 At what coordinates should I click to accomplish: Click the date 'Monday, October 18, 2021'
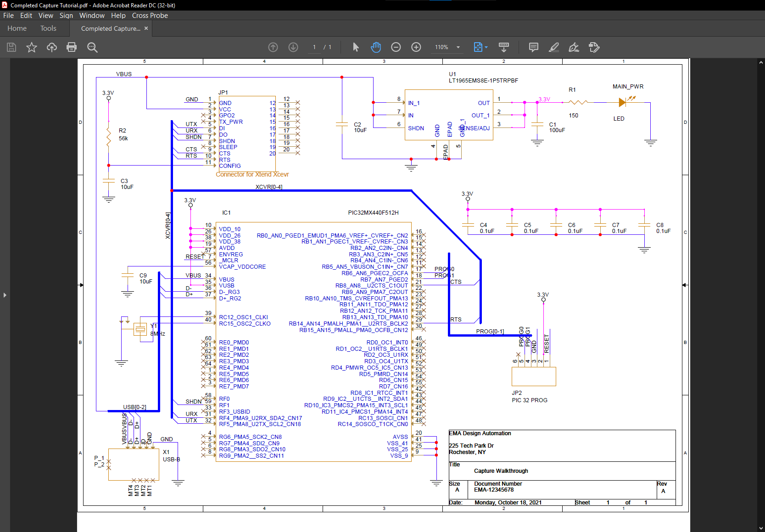508,503
